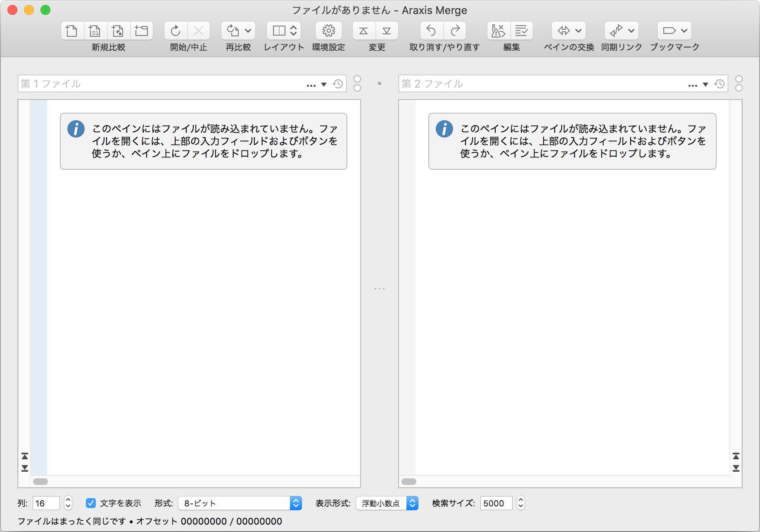
Task: Click the history icon for 第 1 ファイル
Action: click(x=338, y=84)
